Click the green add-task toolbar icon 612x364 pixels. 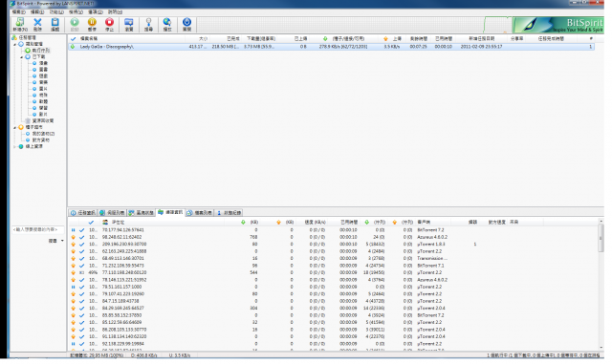pos(20,24)
